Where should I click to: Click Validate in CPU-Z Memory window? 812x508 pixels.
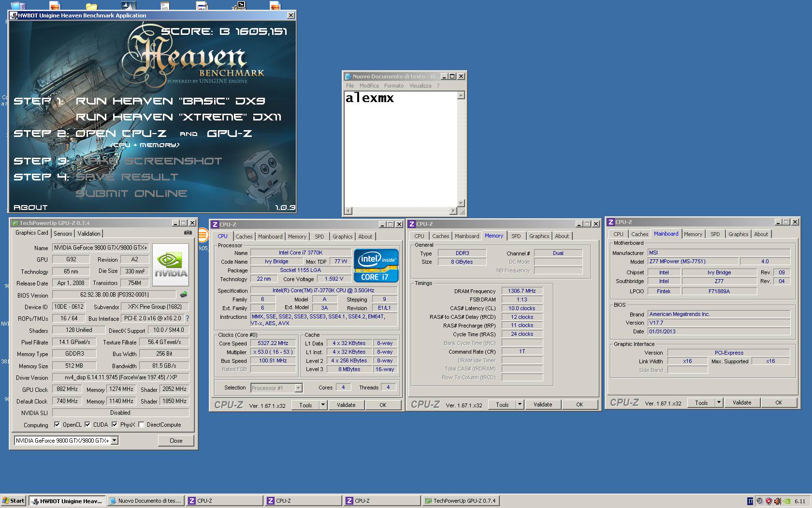(543, 404)
